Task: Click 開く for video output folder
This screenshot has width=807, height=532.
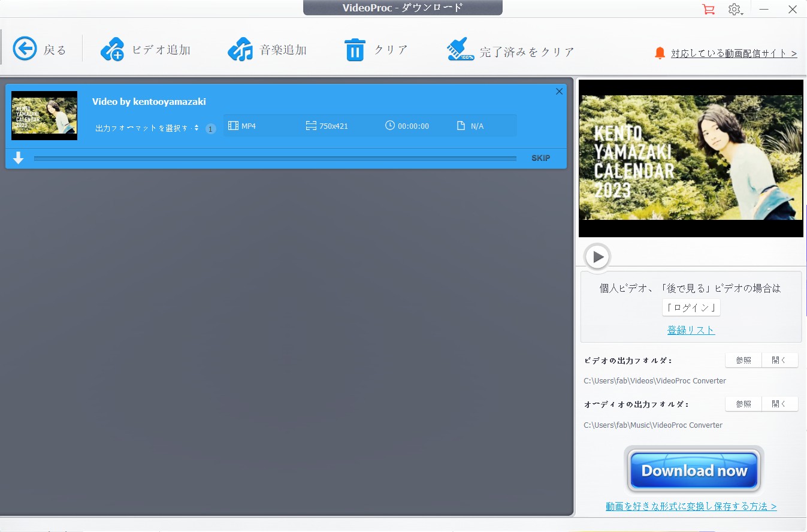Action: 779,360
